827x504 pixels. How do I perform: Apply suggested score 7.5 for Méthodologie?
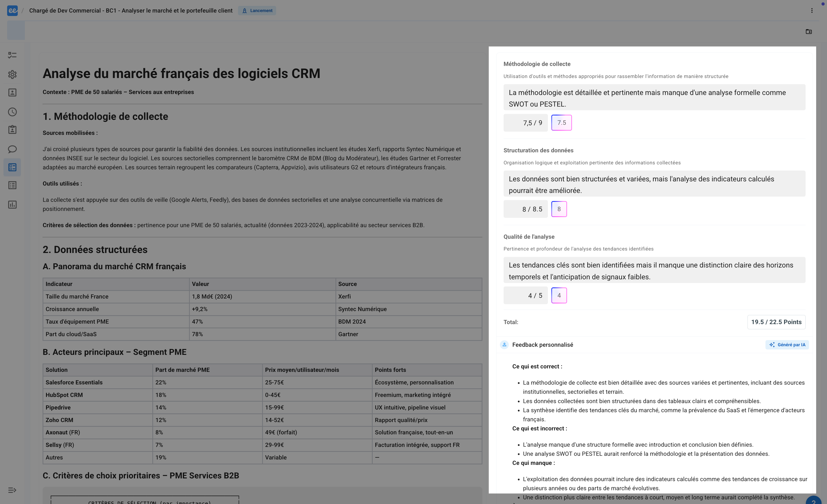(561, 123)
